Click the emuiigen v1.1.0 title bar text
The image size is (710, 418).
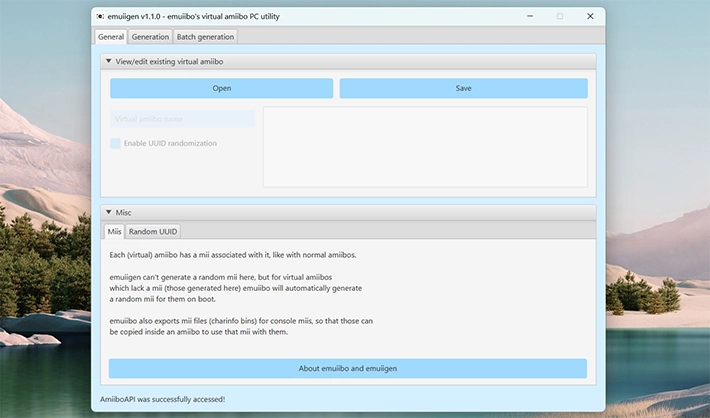click(193, 16)
